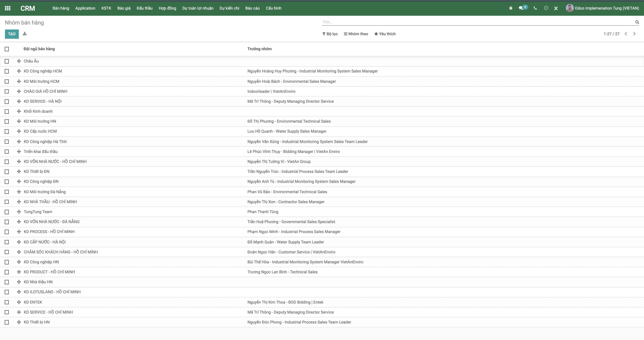
Task: Go to next page arrow
Action: pyautogui.click(x=634, y=34)
